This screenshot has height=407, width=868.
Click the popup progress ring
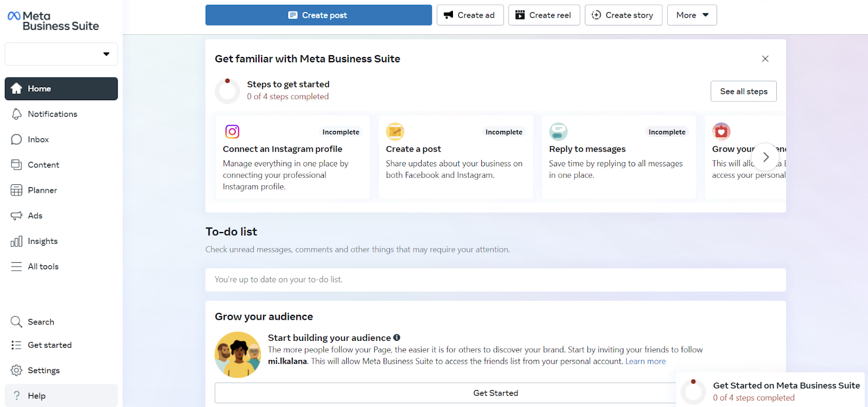[693, 391]
